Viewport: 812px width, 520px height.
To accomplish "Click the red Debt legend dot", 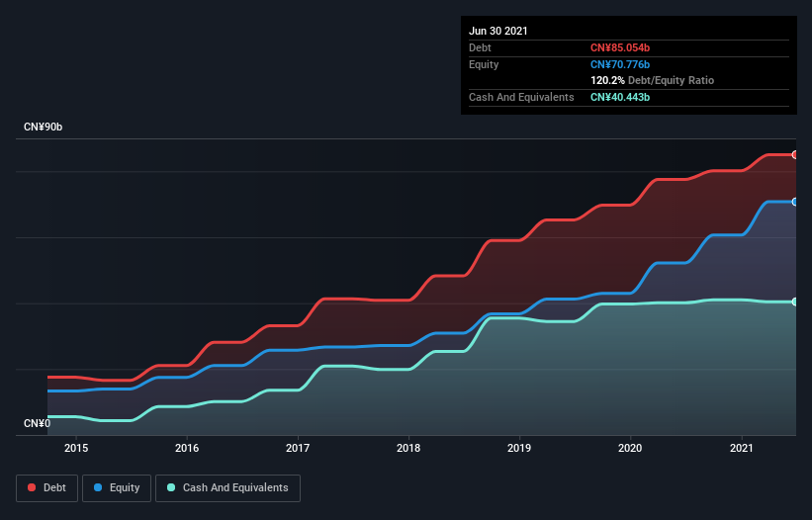I will tap(32, 487).
